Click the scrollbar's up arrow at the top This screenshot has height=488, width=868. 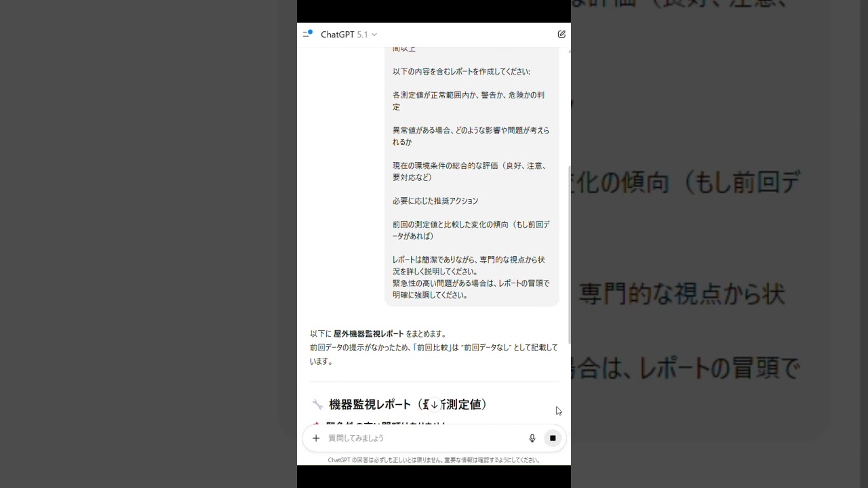coord(569,50)
